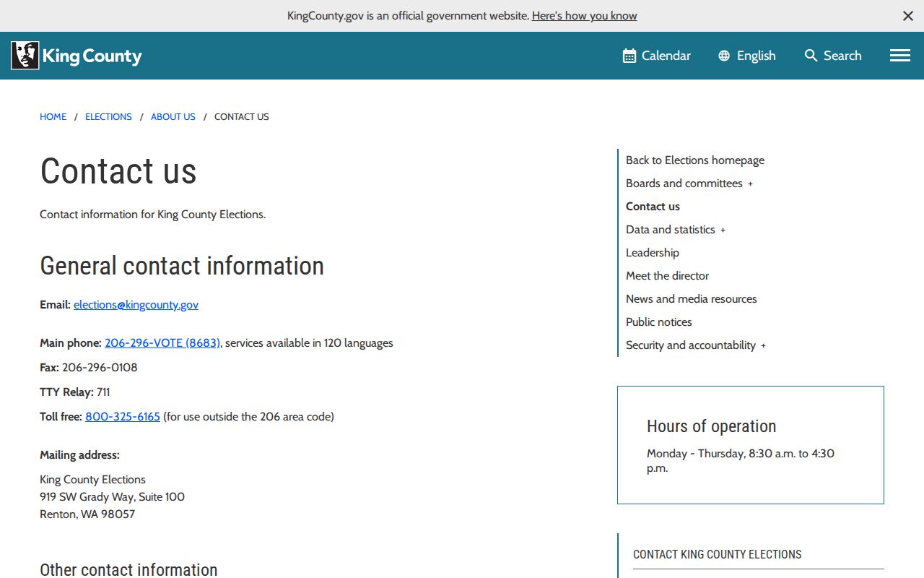The width and height of the screenshot is (924, 578).
Task: Click elections@kingcounty.gov email link
Action: 136,305
